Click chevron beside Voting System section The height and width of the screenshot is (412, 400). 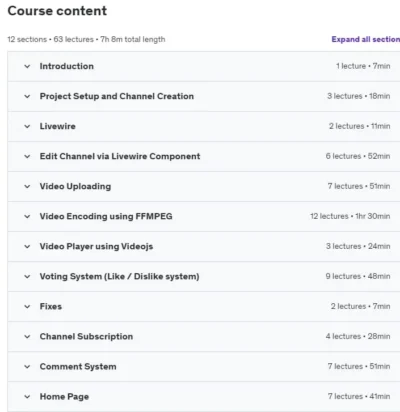(x=27, y=276)
